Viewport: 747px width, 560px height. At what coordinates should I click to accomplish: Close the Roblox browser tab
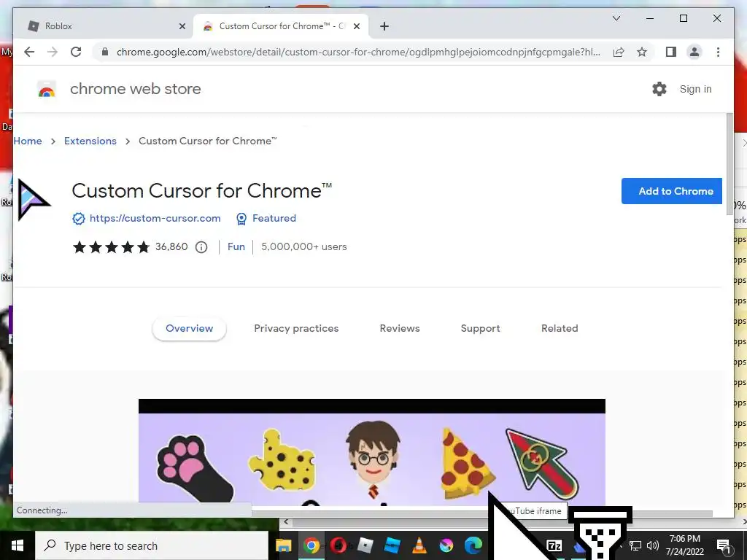pos(182,26)
